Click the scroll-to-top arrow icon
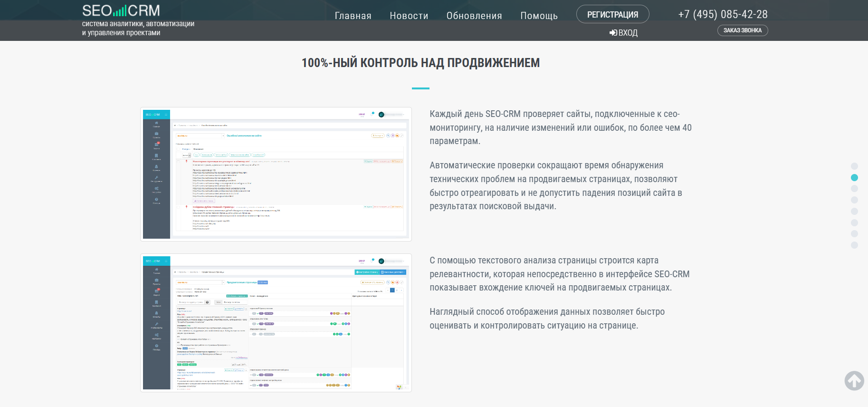This screenshot has width=868, height=407. pyautogui.click(x=854, y=380)
